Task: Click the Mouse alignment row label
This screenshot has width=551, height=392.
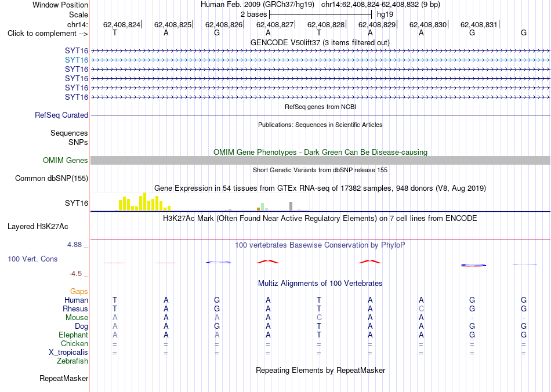Action: coord(77,318)
